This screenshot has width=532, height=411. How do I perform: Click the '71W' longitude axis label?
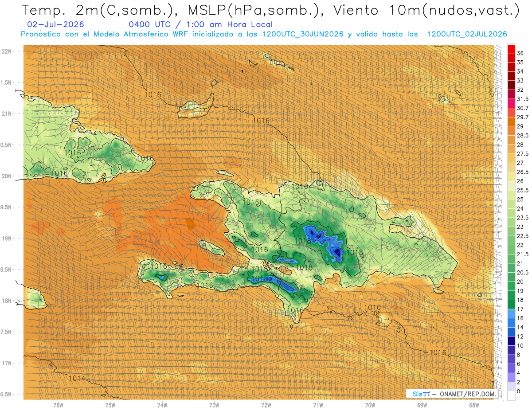tap(318, 405)
